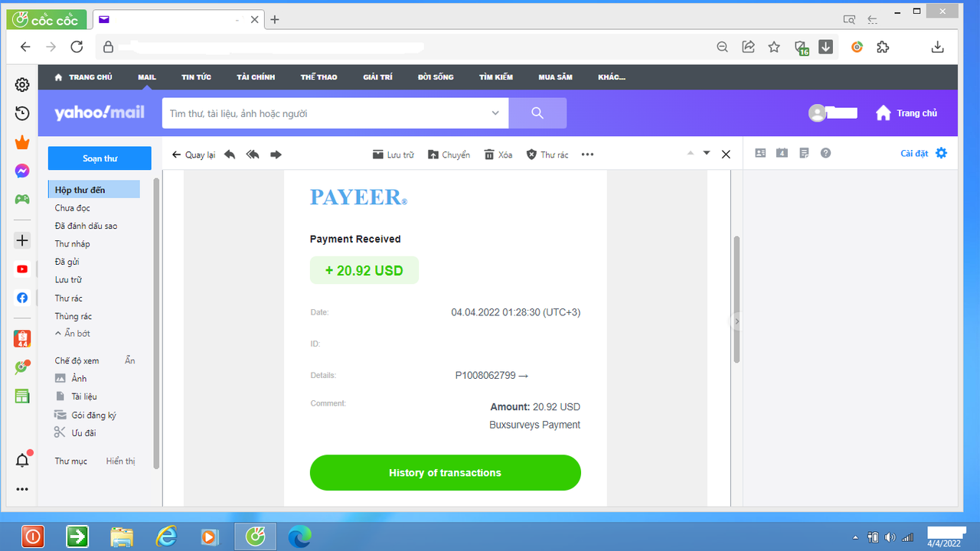Screen dimensions: 980x551
Task: Go to previous message up arrow
Action: 690,153
